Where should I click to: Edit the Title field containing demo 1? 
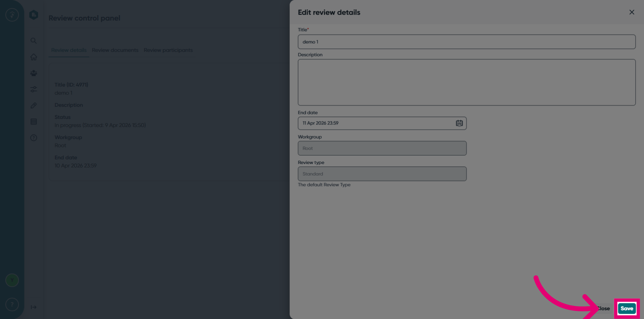tap(467, 42)
